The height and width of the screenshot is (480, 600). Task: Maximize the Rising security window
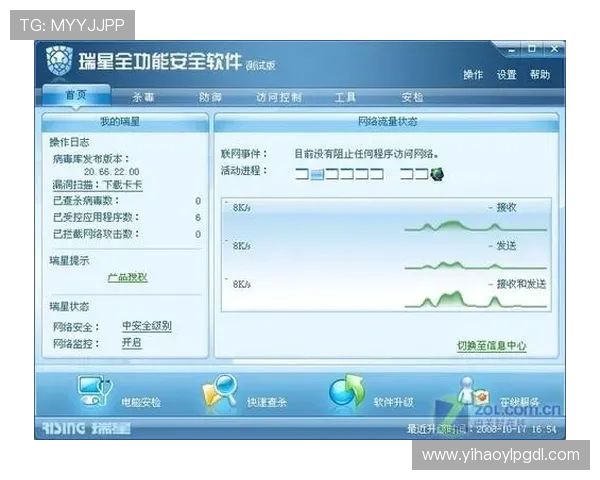[532, 49]
